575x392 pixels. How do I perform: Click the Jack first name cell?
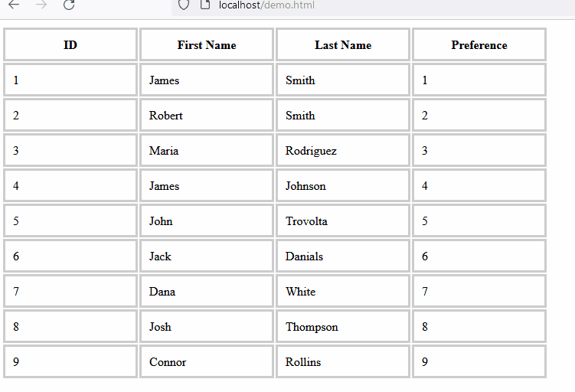(x=207, y=256)
